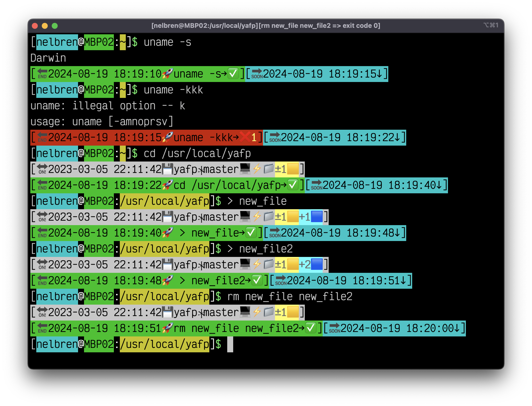Click the rocket icon before 'uname -kkk'
The height and width of the screenshot is (406, 532).
(x=168, y=137)
